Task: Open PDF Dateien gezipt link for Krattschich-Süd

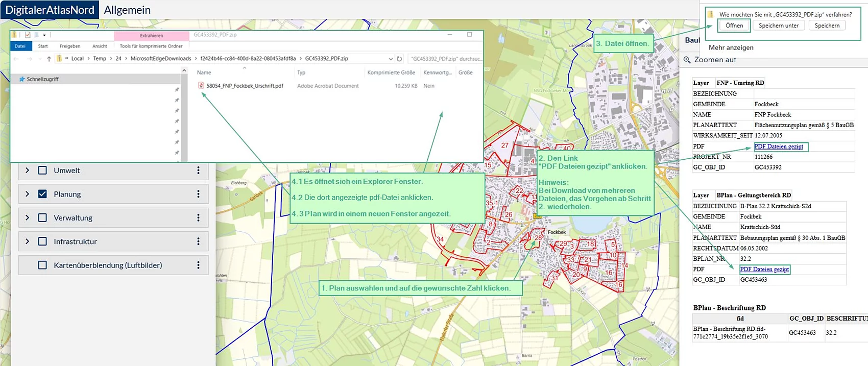Action: pyautogui.click(x=764, y=269)
